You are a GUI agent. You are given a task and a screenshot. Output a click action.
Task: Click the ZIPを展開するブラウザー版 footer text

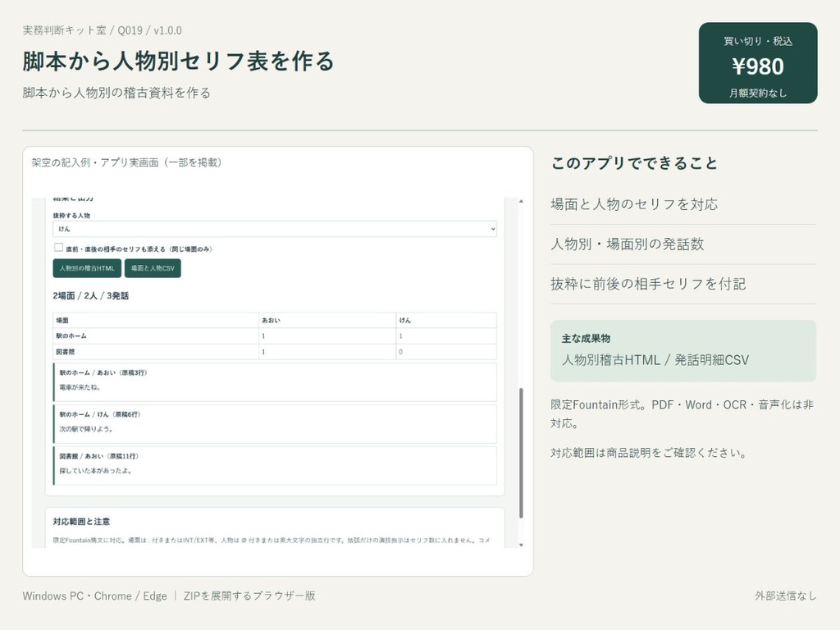click(249, 596)
